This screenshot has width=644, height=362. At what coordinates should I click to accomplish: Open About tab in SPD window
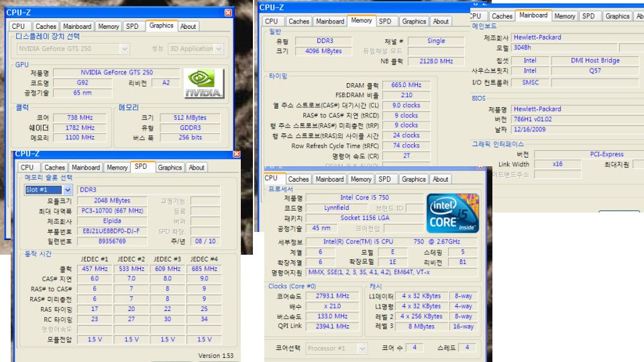pos(197,168)
